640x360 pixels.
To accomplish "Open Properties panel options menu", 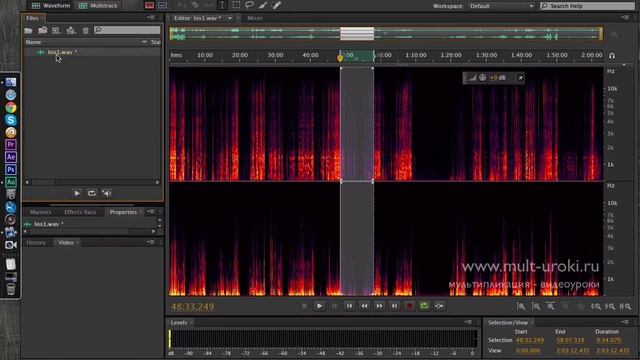I will coord(151,212).
